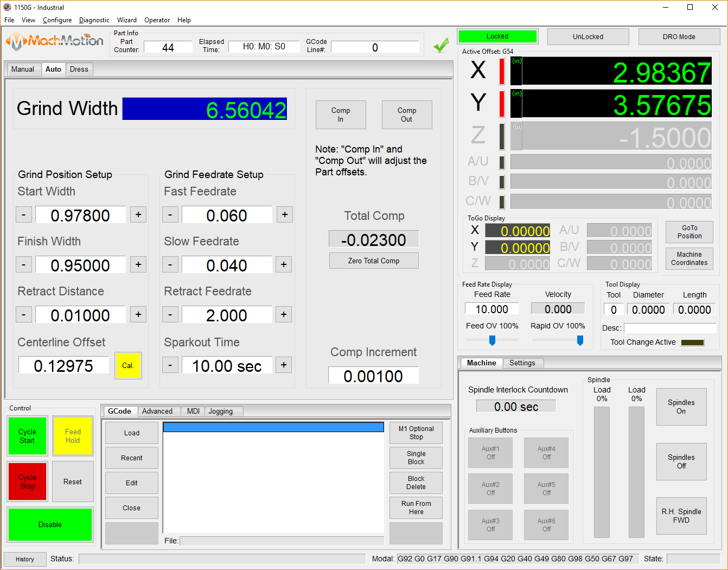Toggle Aux#2 Off button
The height and width of the screenshot is (570, 728).
click(490, 489)
